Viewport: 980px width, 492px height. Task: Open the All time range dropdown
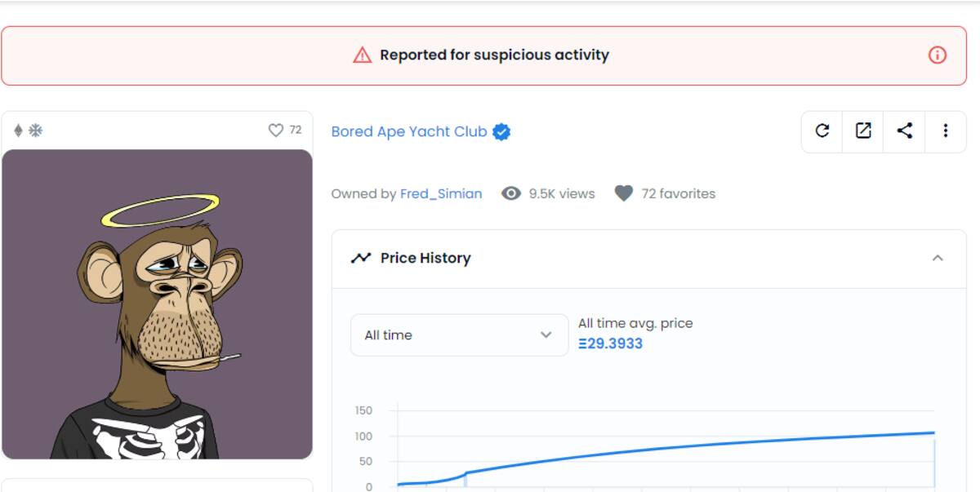click(x=459, y=335)
